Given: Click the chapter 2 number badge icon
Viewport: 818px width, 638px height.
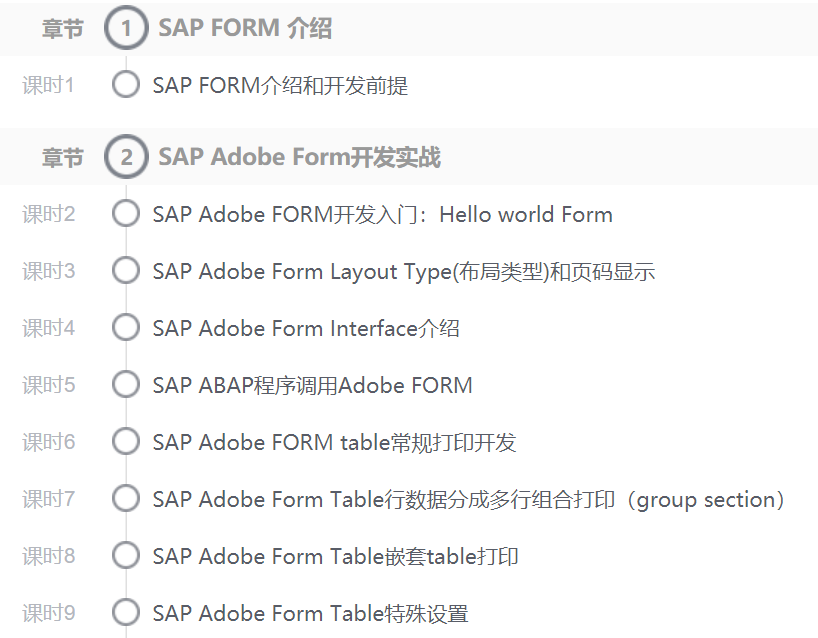Looking at the screenshot, I should click(x=124, y=156).
